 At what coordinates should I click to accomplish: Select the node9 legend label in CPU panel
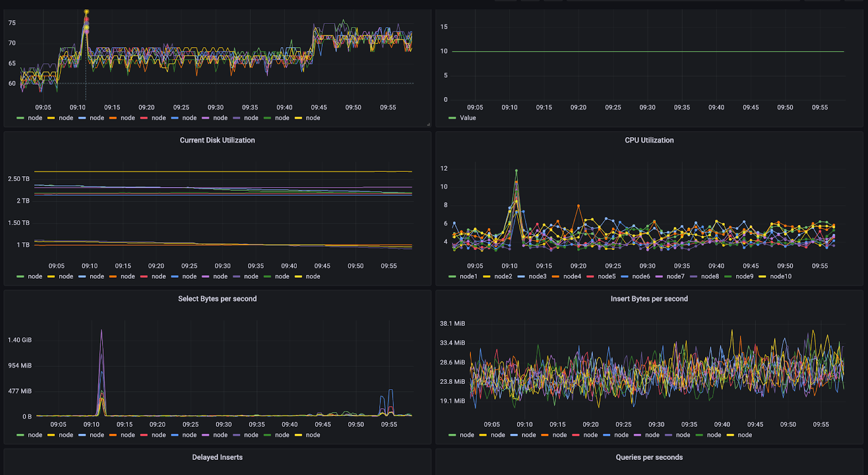[x=744, y=277]
